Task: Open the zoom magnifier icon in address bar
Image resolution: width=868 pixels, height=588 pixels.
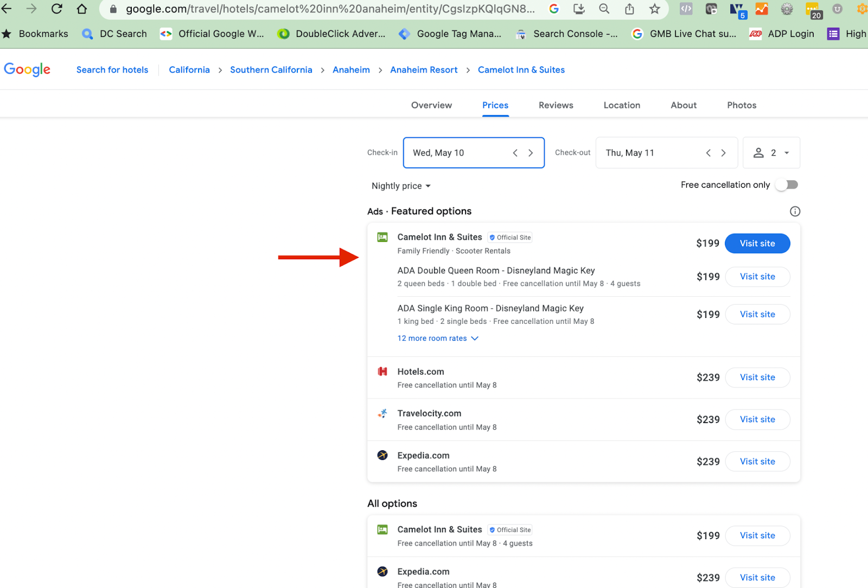Action: point(604,9)
